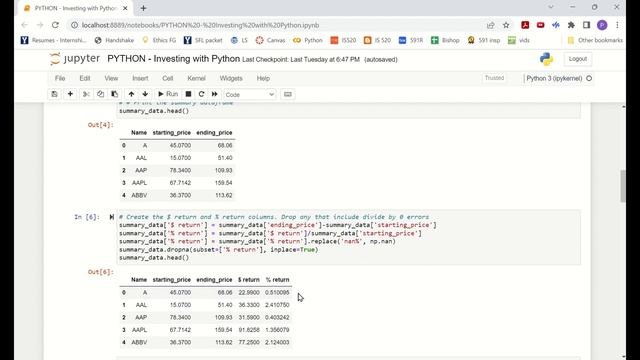Open the Adobe Acrobat extension
Screen dimensions: 640x360
525,25
